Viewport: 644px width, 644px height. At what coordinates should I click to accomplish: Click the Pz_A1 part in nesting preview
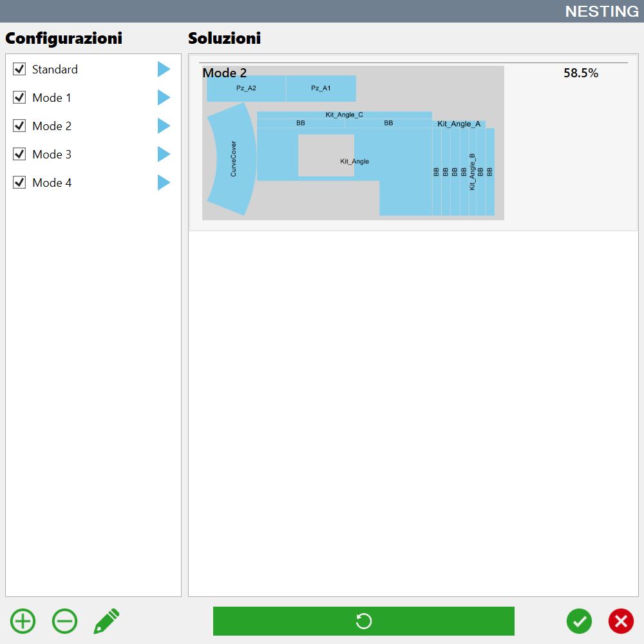tap(321, 88)
